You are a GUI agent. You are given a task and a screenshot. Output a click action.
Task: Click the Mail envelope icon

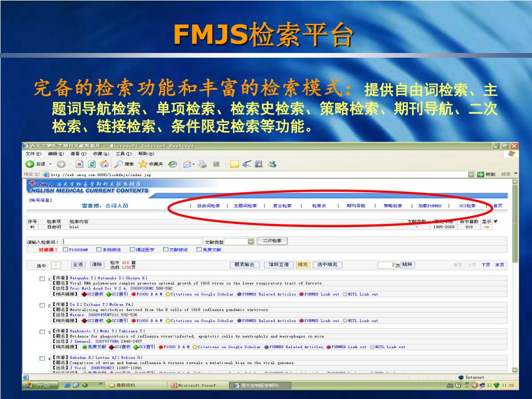(x=187, y=165)
